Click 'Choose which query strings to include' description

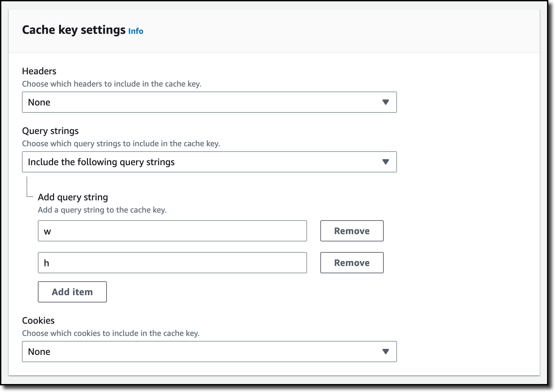click(121, 144)
